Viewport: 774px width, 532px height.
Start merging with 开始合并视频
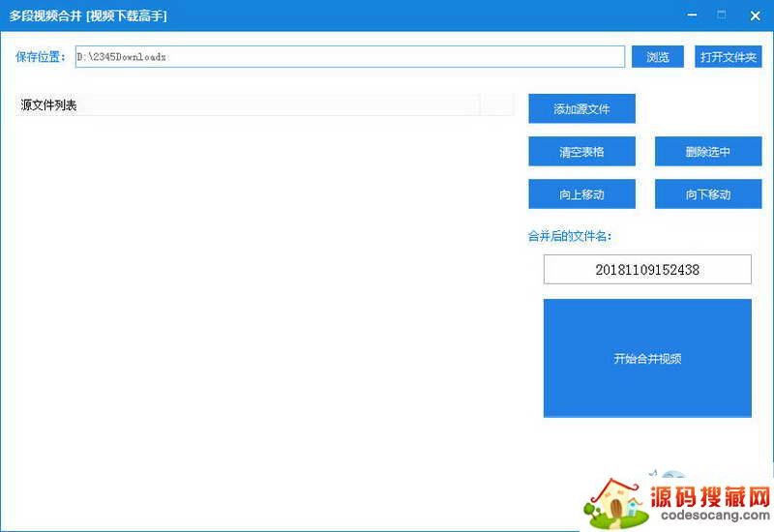point(647,358)
